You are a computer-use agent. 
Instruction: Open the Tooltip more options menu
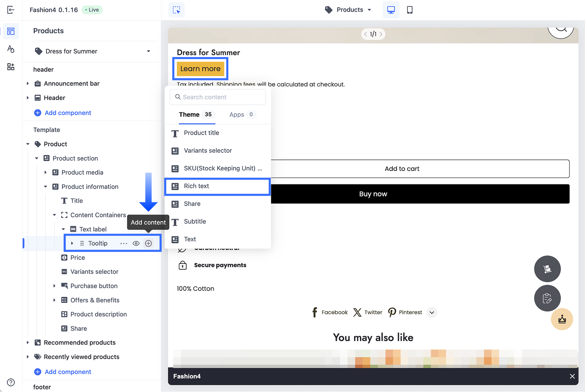coord(124,243)
